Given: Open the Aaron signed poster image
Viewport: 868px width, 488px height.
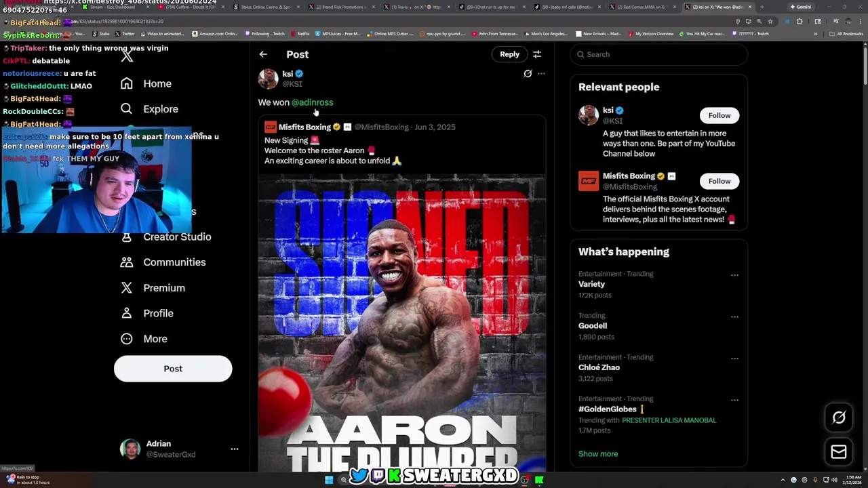Looking at the screenshot, I should pos(401,322).
